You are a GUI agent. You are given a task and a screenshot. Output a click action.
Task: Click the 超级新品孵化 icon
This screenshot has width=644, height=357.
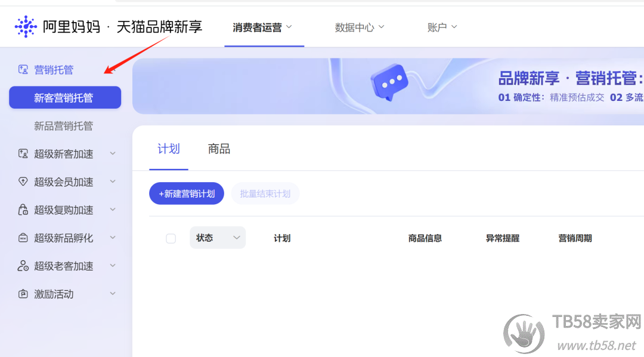23,238
